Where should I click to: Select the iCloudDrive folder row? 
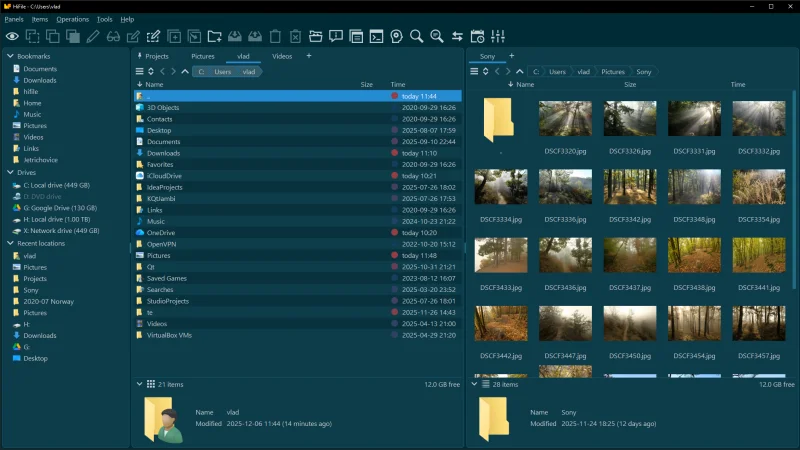pos(297,176)
